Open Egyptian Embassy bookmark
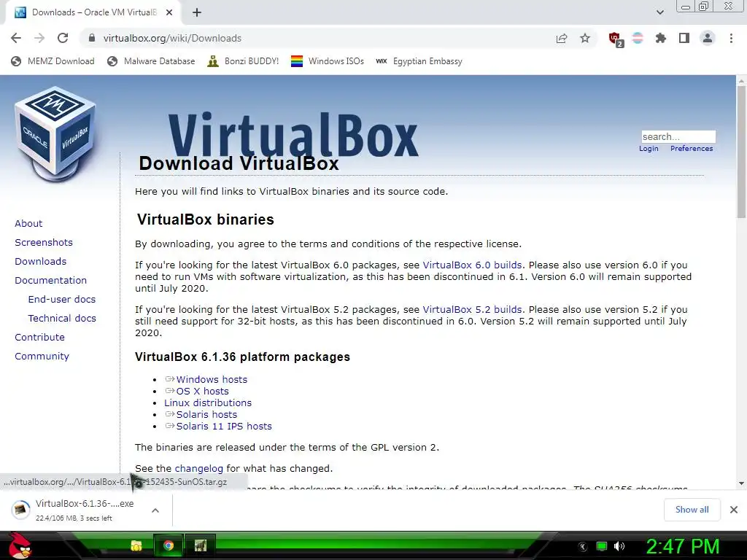The height and width of the screenshot is (560, 747). coord(419,61)
